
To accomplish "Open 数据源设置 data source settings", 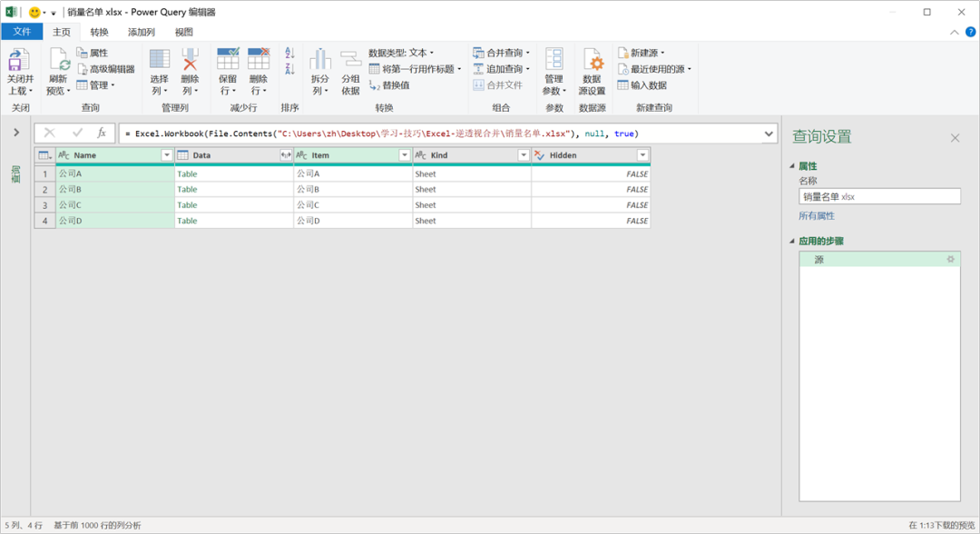I will click(592, 62).
